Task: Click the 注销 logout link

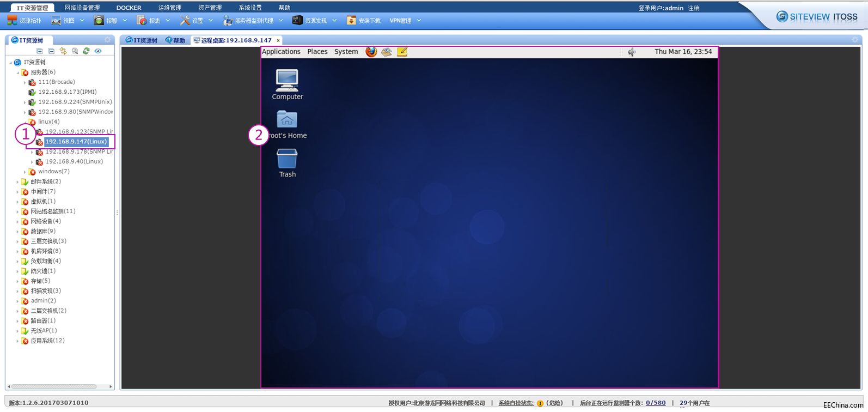Action: point(694,8)
